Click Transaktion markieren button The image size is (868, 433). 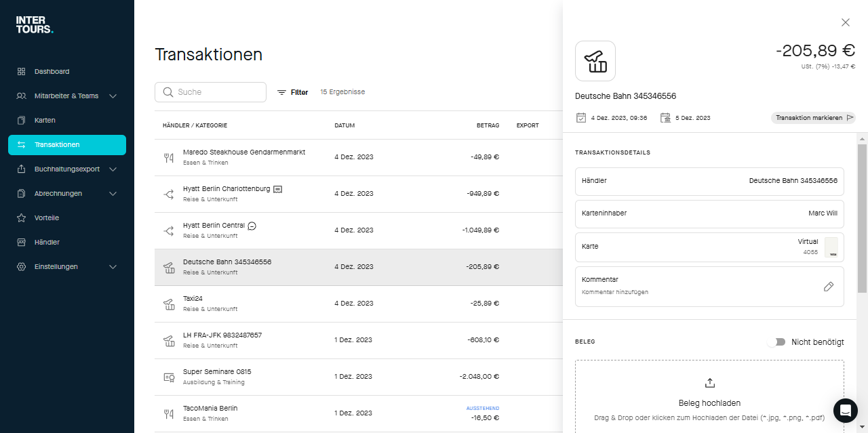point(813,118)
